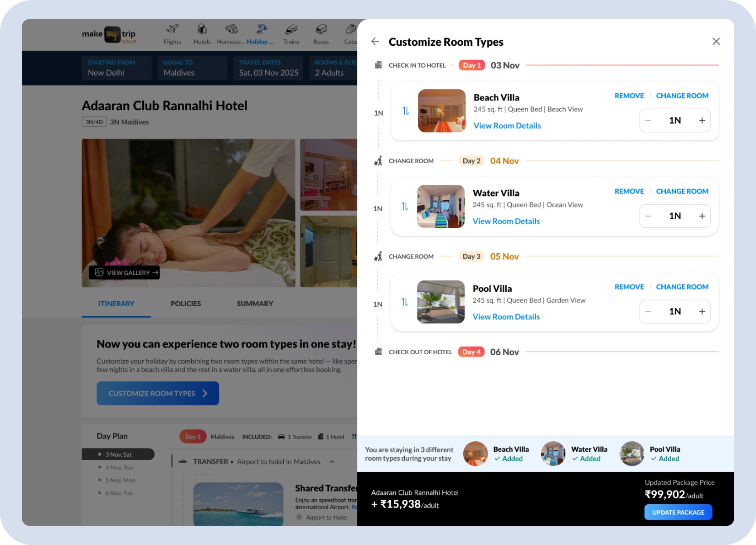The width and height of the screenshot is (756, 545).
Task: Open Hotels from the top navigation
Action: 202,34
